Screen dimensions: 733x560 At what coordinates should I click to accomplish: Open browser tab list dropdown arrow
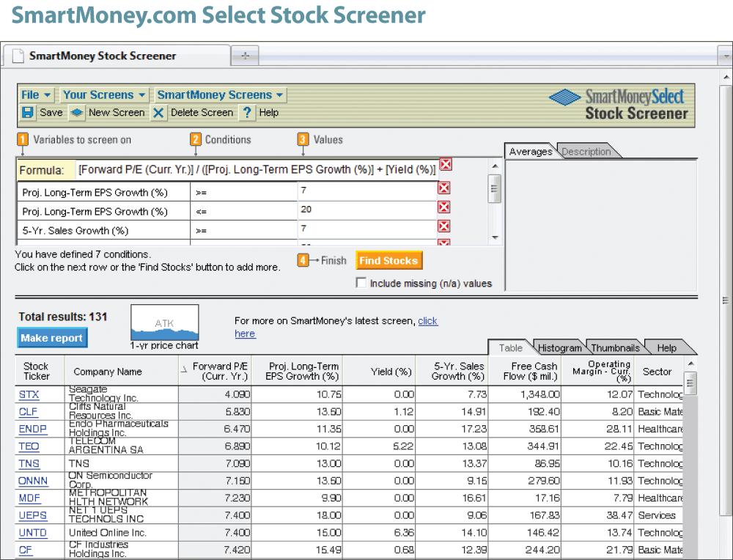point(726,56)
